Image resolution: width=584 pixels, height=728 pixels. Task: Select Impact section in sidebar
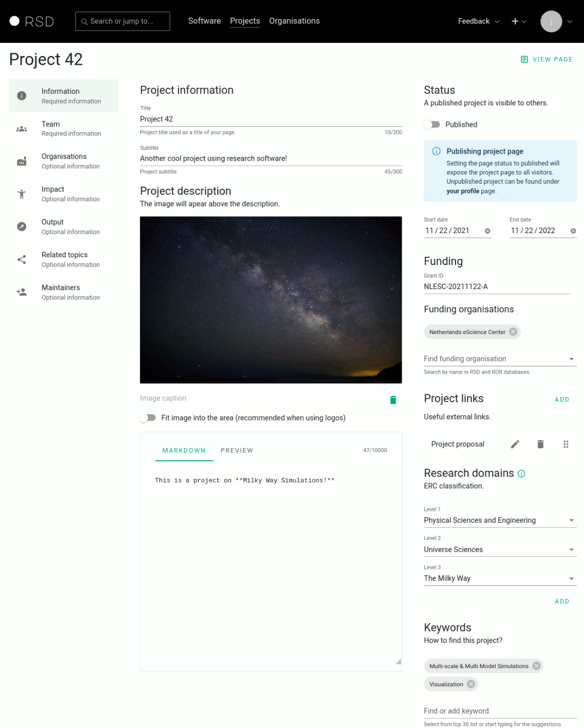(x=64, y=194)
